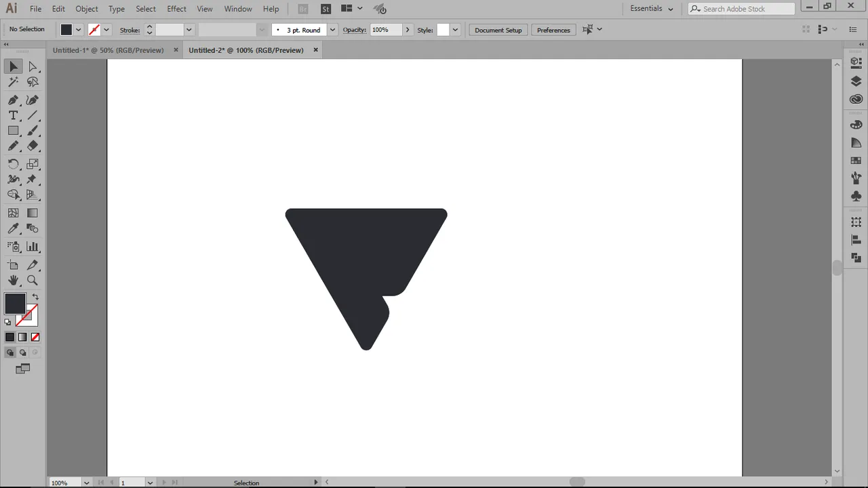The height and width of the screenshot is (488, 868).
Task: Open the Creative Cloud Libraries panel
Action: 856,100
